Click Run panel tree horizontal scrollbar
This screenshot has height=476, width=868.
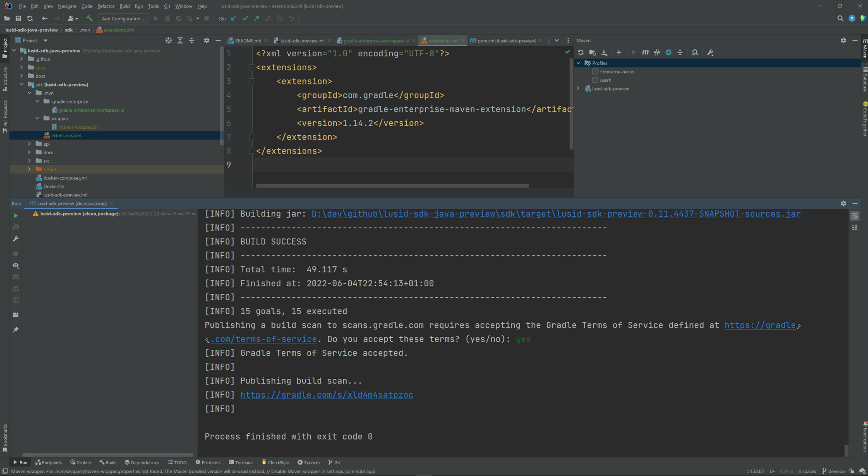coord(108,455)
